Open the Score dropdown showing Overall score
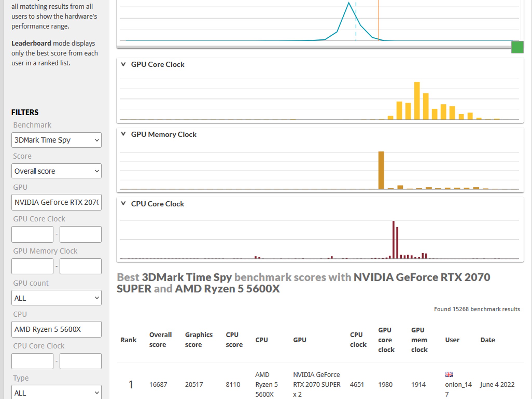The width and height of the screenshot is (532, 399). tap(56, 171)
